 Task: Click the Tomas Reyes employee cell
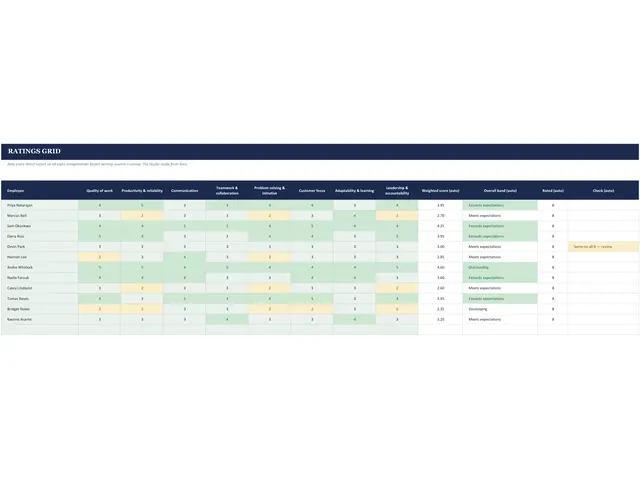[40, 299]
